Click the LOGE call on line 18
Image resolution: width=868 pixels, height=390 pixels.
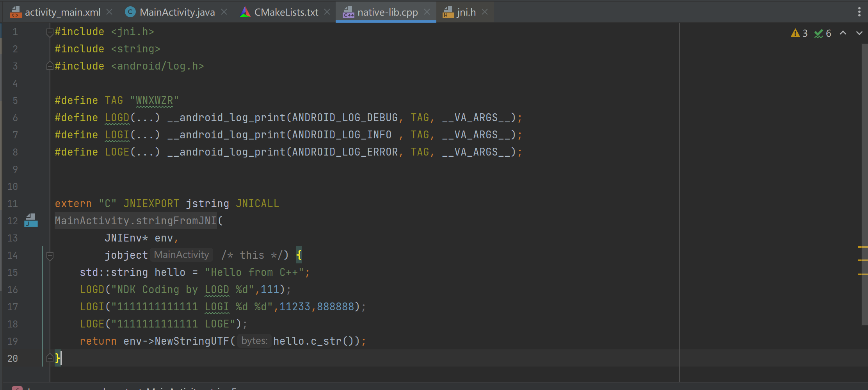[x=92, y=324]
